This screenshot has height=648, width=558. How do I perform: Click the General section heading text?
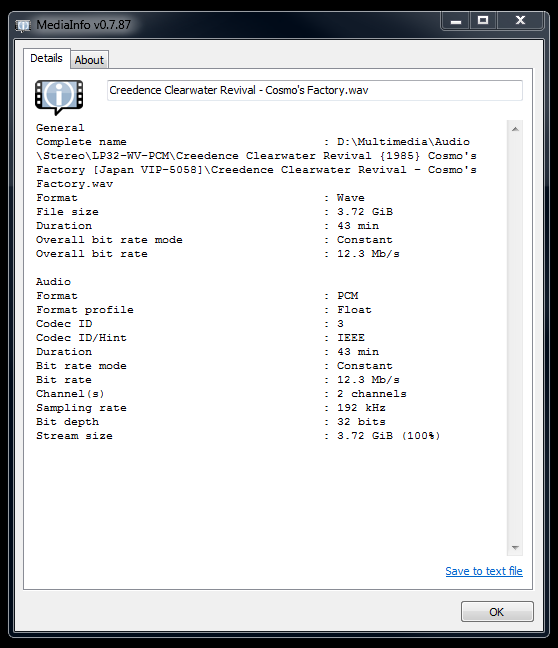(60, 128)
